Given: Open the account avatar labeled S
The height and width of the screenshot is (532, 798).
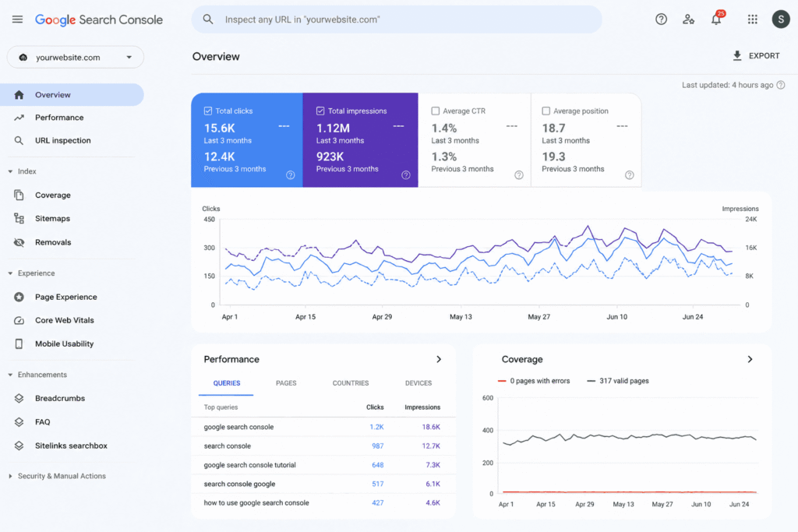Looking at the screenshot, I should 780,19.
